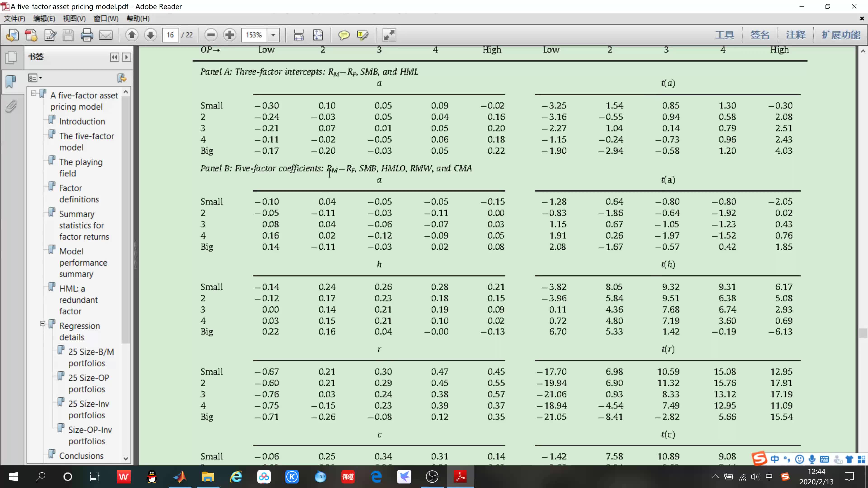Open the 视图(V) menu

tap(74, 19)
